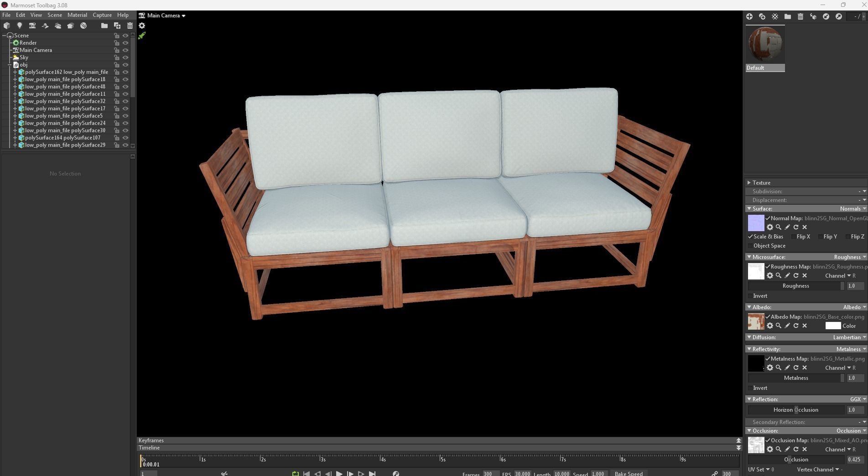Image resolution: width=868 pixels, height=476 pixels.
Task: Delete the selected material
Action: tap(800, 16)
